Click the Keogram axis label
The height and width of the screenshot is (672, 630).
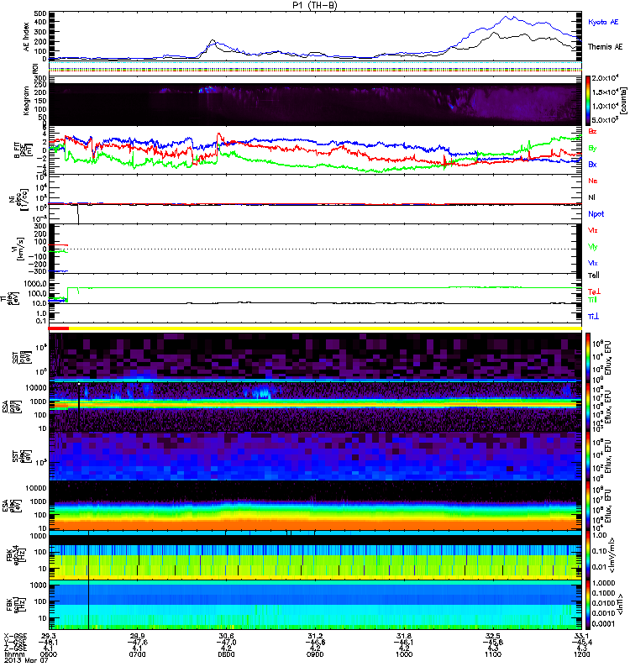pos(27,101)
